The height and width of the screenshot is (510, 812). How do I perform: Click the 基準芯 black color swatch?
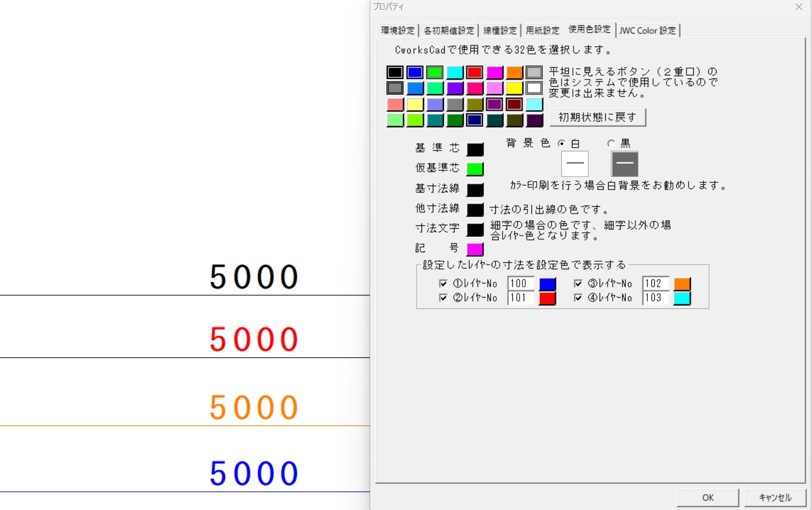[475, 149]
